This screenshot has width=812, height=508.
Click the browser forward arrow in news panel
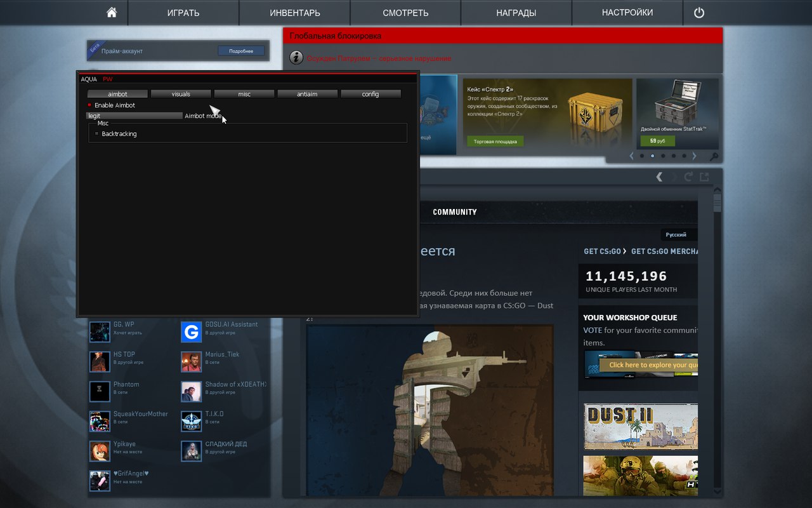(x=674, y=177)
